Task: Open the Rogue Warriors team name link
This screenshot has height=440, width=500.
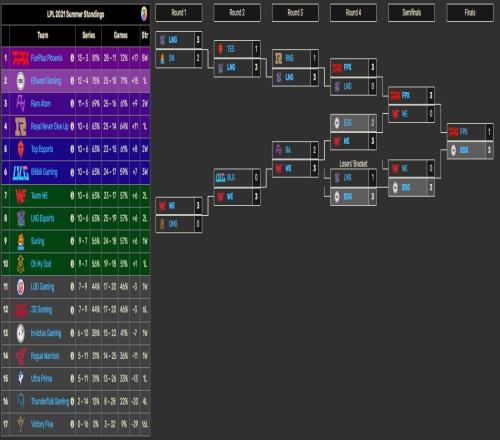Action: (x=45, y=356)
